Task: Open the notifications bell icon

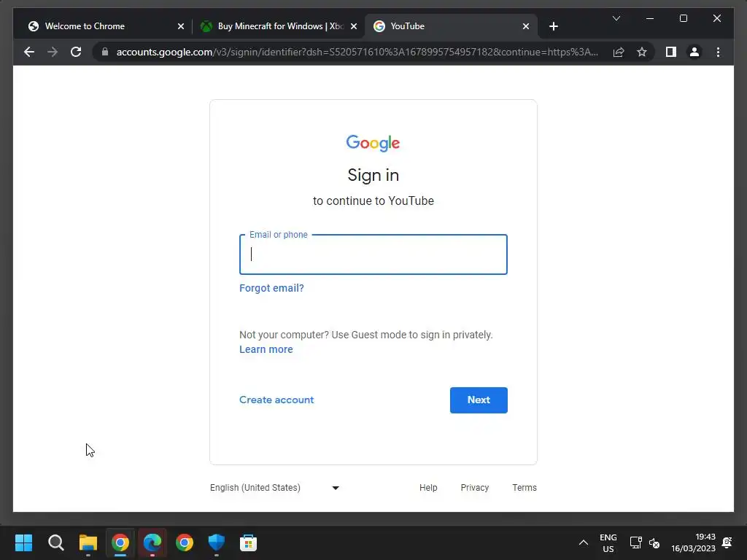Action: (727, 542)
